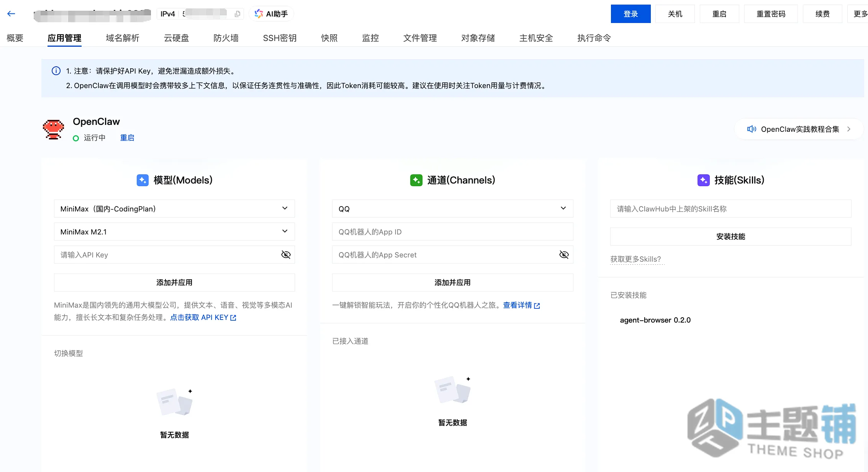The width and height of the screenshot is (868, 472).
Task: Open the AI助手 assistant
Action: tap(271, 14)
